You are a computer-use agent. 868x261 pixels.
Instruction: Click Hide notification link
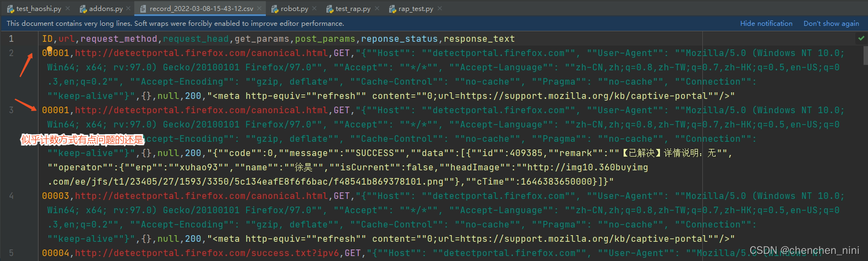[x=766, y=24]
